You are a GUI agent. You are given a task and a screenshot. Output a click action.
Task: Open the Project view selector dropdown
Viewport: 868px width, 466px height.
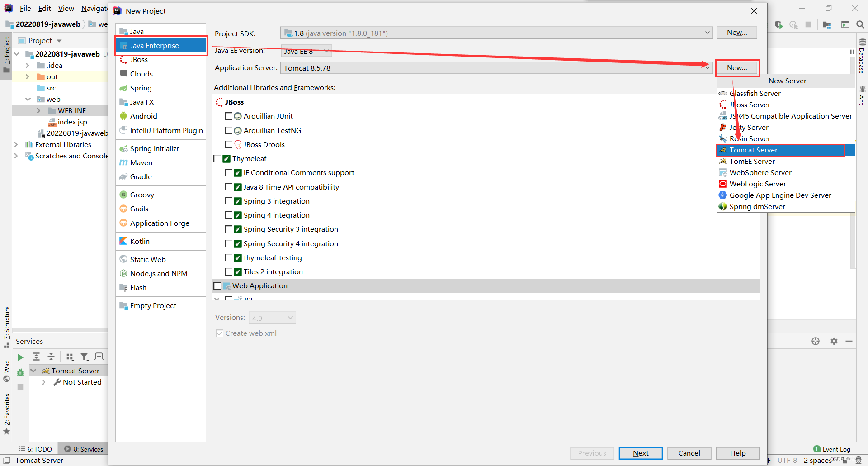(40, 41)
